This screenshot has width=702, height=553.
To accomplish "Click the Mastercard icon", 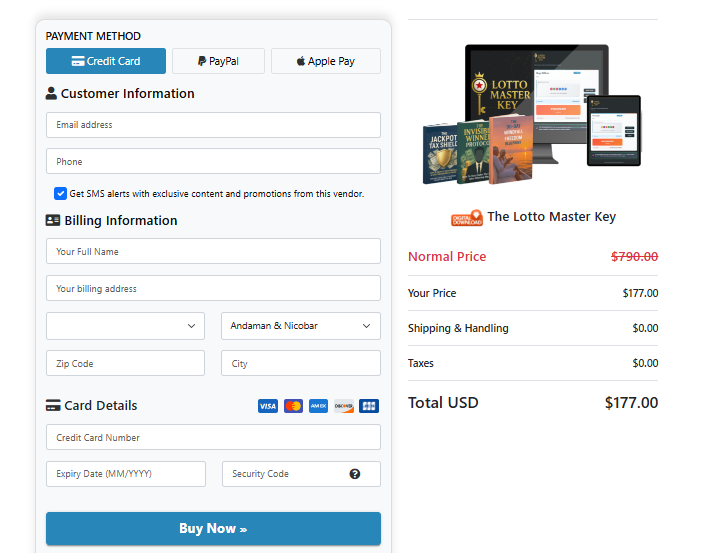I will click(293, 406).
